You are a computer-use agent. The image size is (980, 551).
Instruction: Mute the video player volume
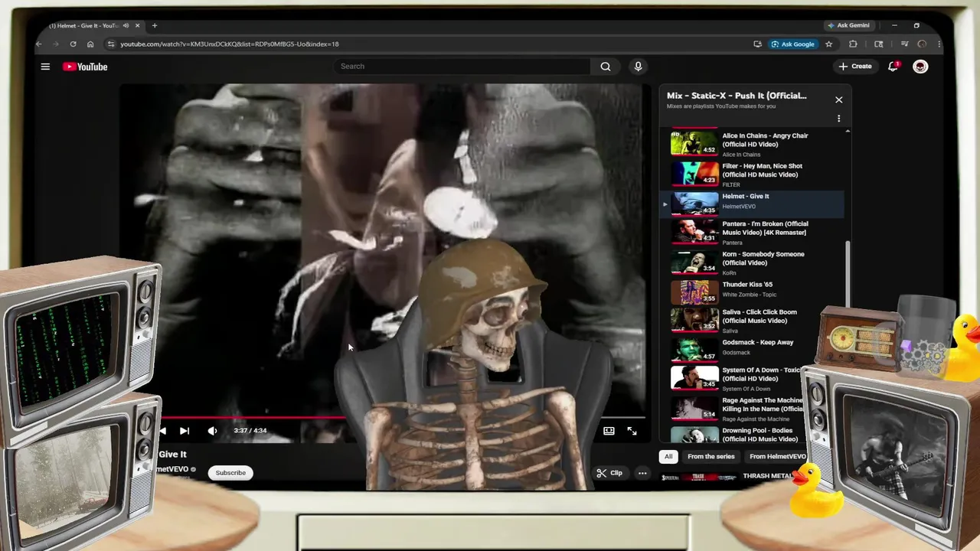[x=212, y=431]
